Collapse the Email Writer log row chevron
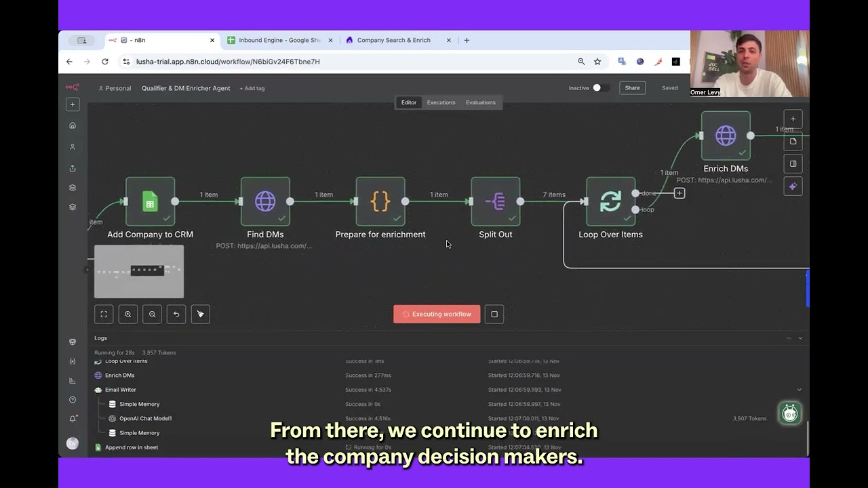This screenshot has width=868, height=488. 800,390
